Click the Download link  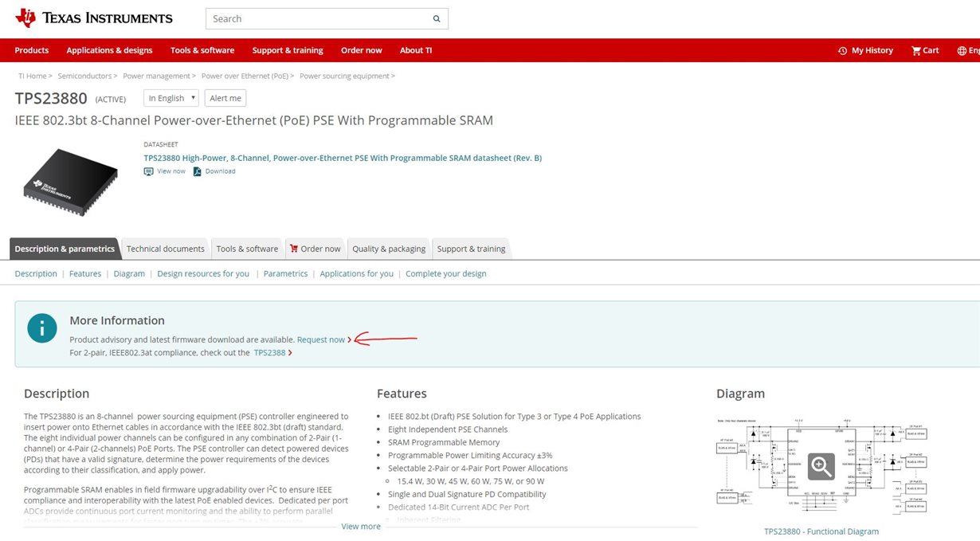[220, 171]
